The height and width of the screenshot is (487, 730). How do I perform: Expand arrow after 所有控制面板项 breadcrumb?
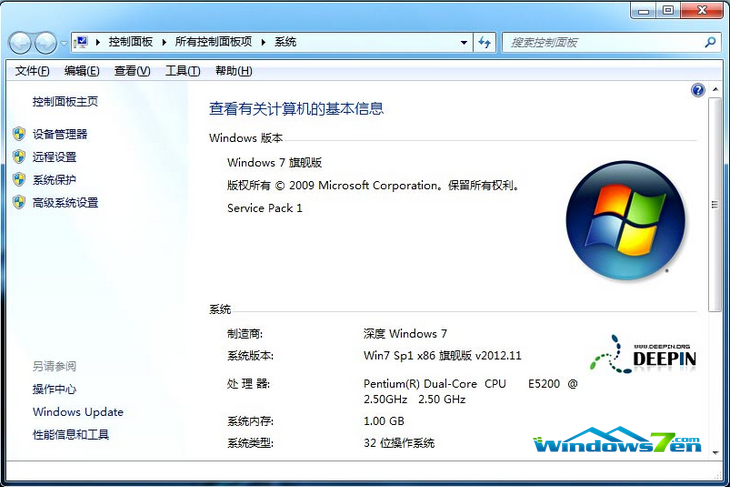point(264,42)
